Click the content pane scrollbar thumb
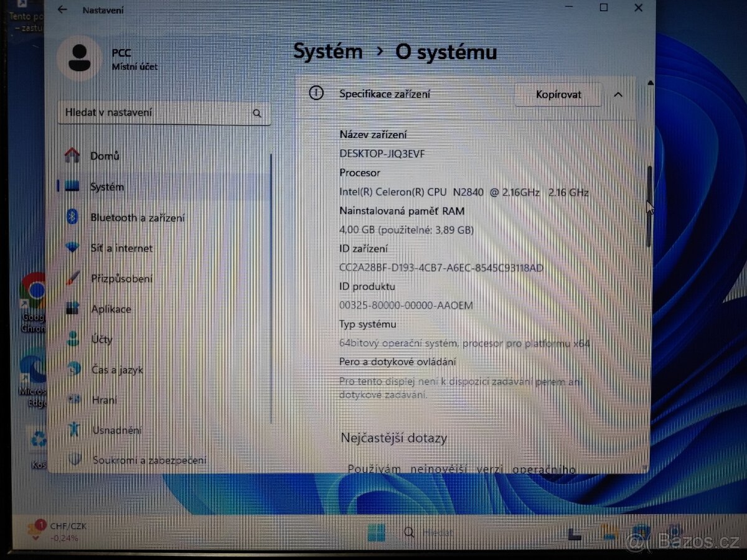The height and width of the screenshot is (560, 747). coord(650,205)
